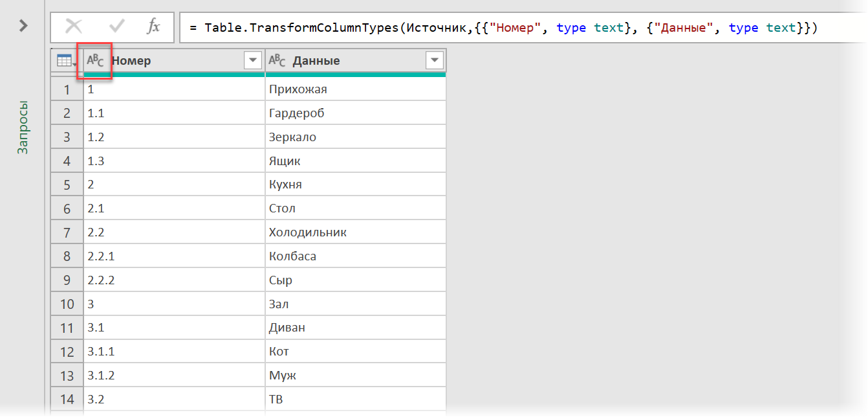Viewport: 868px width, 417px height.
Task: Click the vertical Запросы panel label
Action: point(23,127)
